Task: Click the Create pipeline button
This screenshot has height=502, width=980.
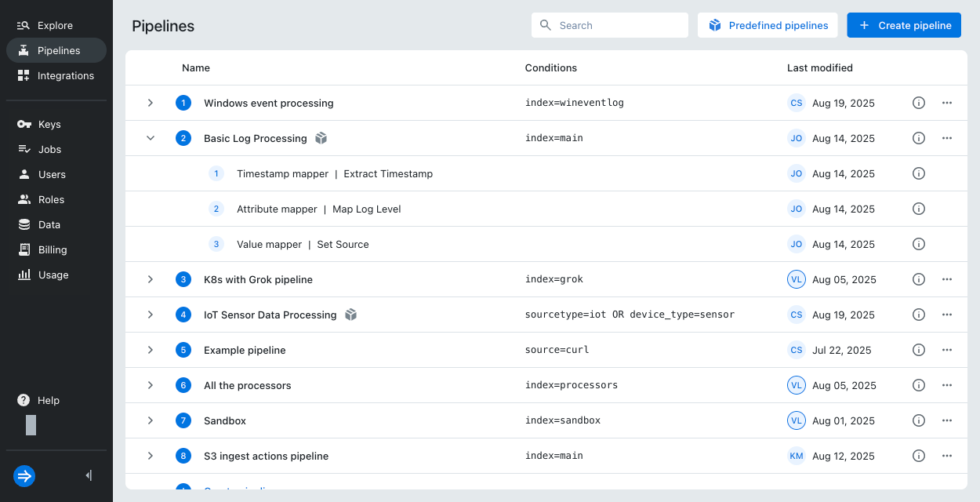Action: click(903, 25)
